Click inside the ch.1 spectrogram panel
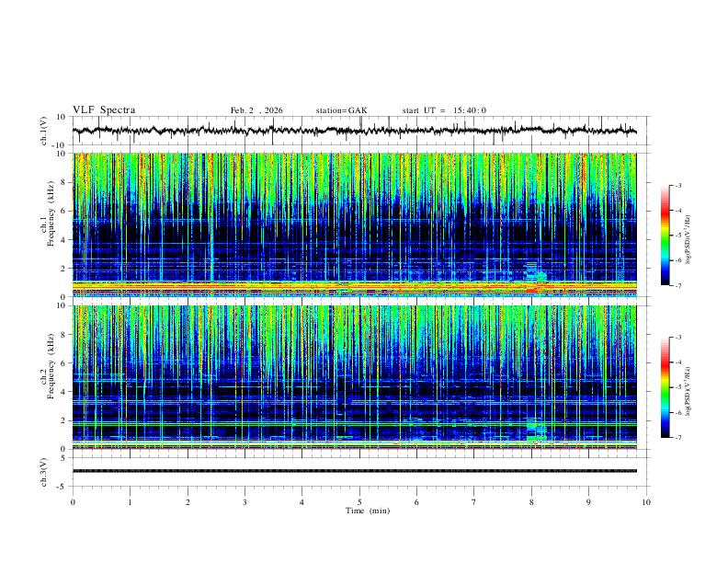The height and width of the screenshot is (563, 728). (355, 224)
